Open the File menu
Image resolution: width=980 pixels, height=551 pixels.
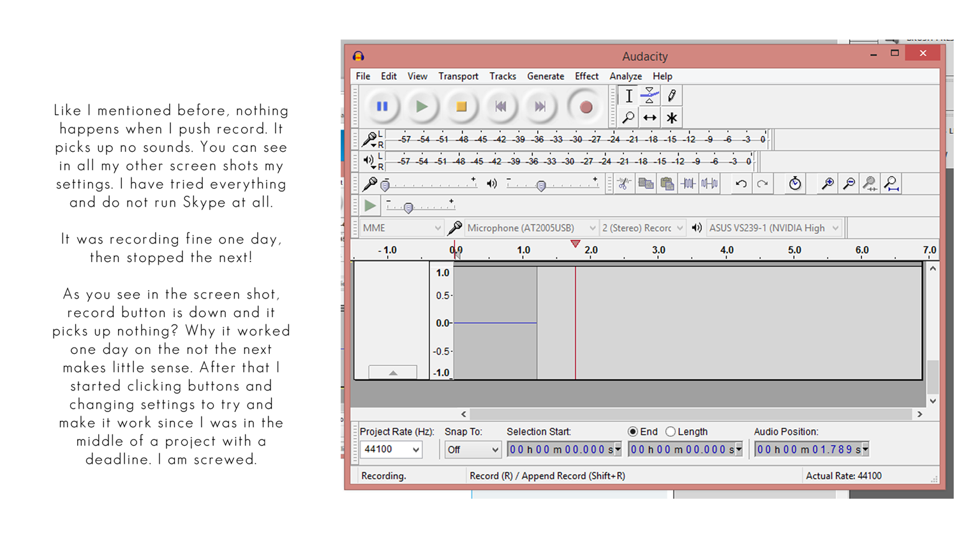(363, 76)
